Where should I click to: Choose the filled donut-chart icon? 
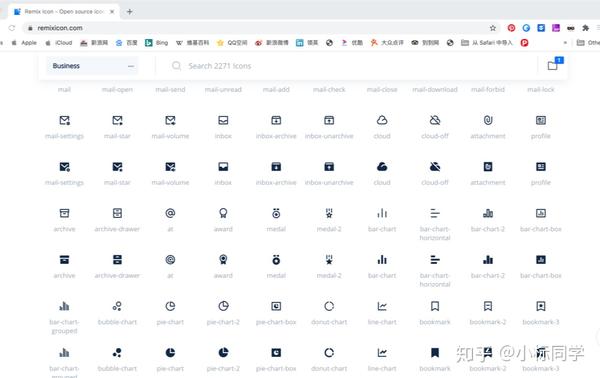329,353
